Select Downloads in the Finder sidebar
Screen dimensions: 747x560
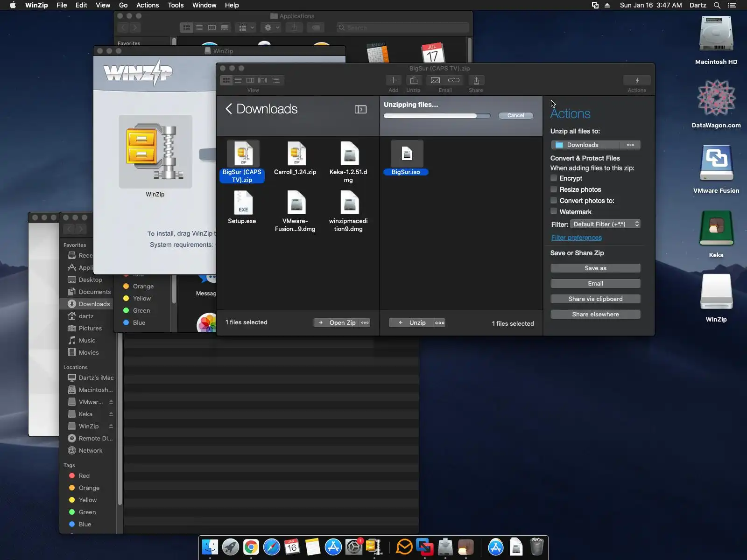point(88,304)
